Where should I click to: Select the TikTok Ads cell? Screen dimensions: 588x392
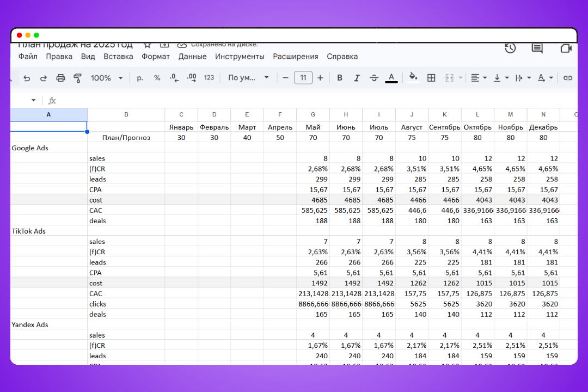point(49,231)
